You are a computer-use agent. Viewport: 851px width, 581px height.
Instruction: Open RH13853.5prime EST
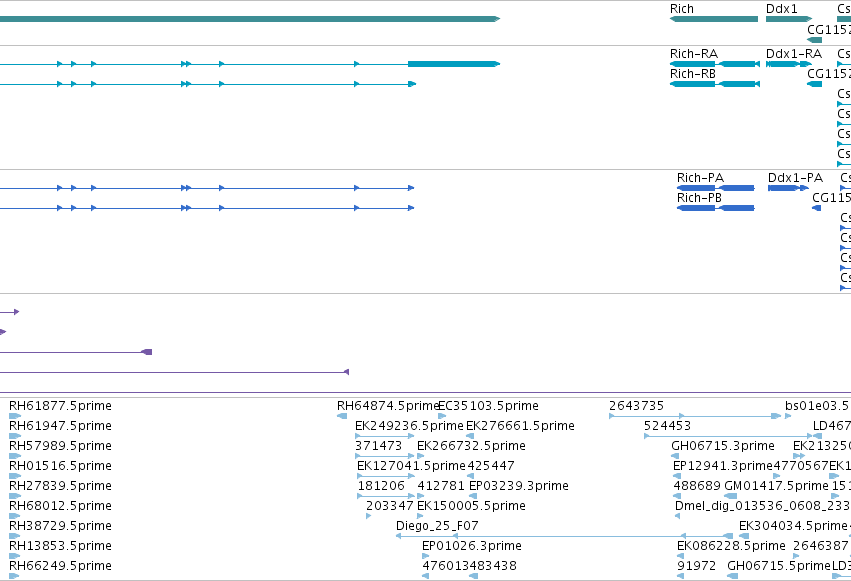click(x=60, y=546)
